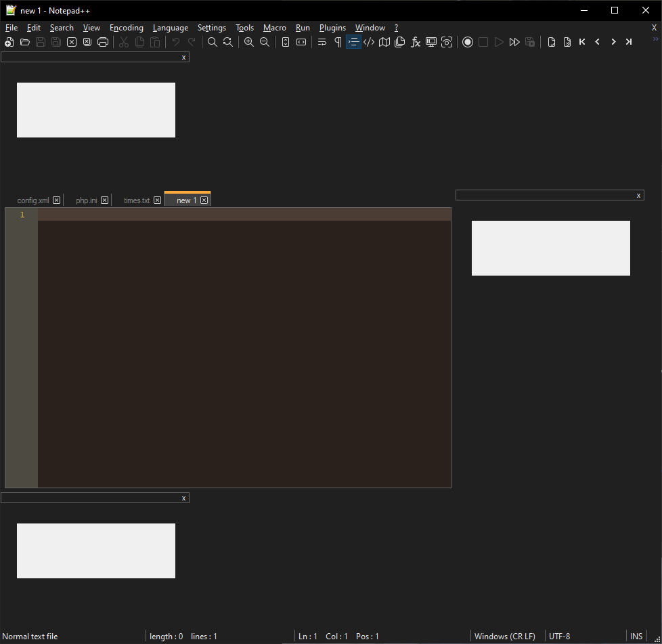Image resolution: width=662 pixels, height=644 pixels.
Task: Toggle synchronize horizontal scrolling
Action: (301, 42)
